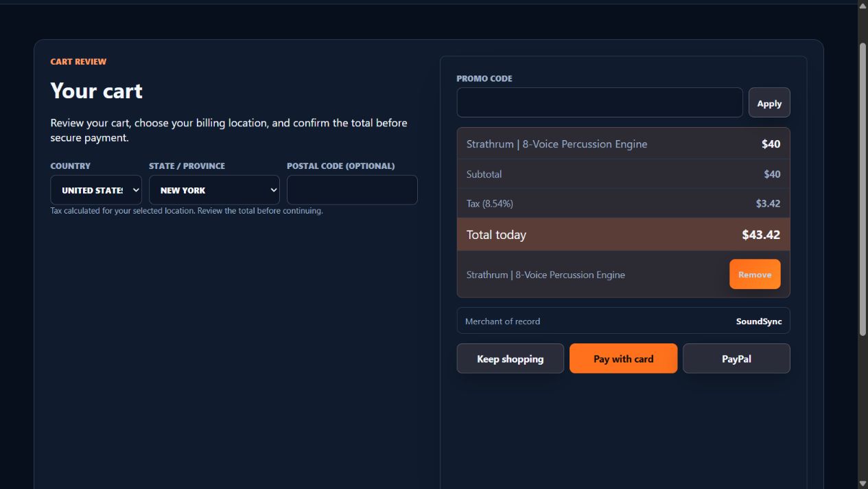Click Keep shopping button

511,359
